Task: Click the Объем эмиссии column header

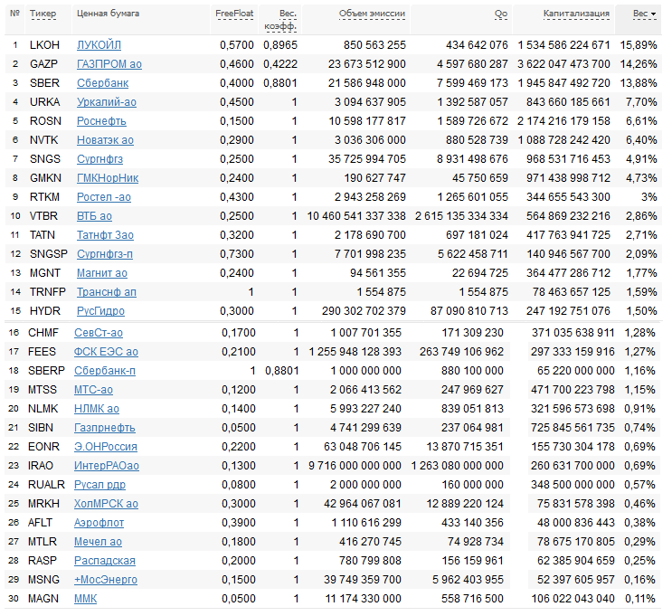Action: 372,14
